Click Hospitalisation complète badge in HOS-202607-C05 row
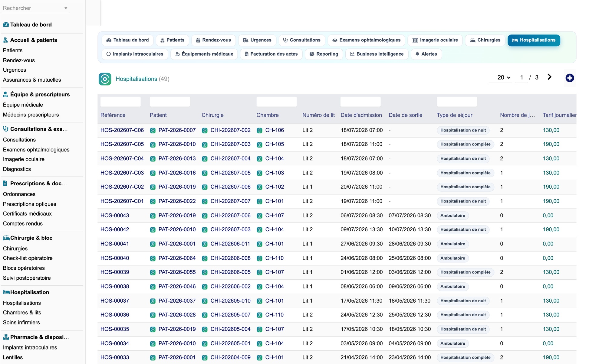 (465, 145)
